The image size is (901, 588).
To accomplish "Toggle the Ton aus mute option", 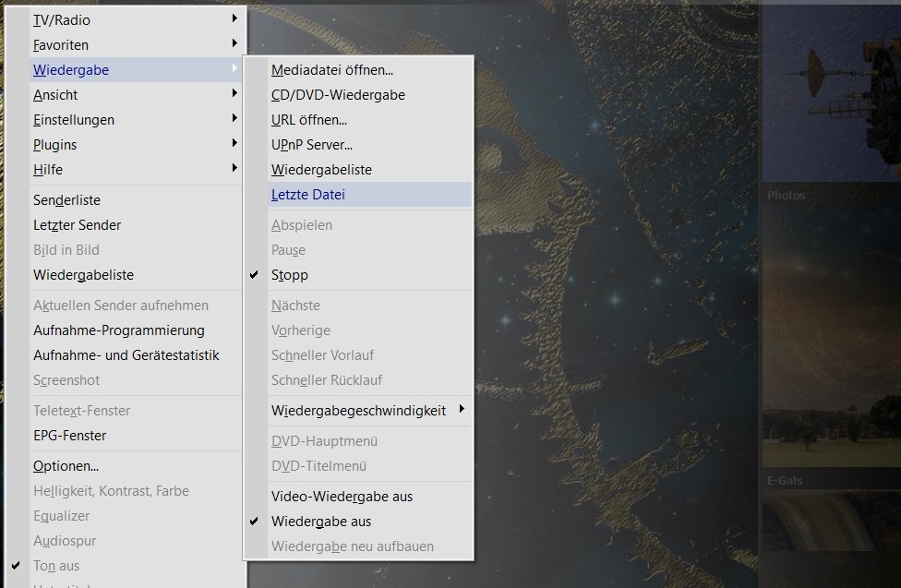I will point(56,565).
